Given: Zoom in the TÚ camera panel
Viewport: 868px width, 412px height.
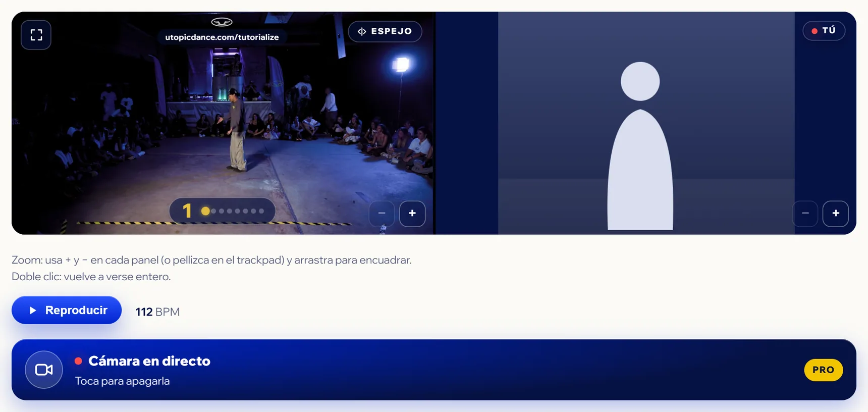Looking at the screenshot, I should 836,214.
